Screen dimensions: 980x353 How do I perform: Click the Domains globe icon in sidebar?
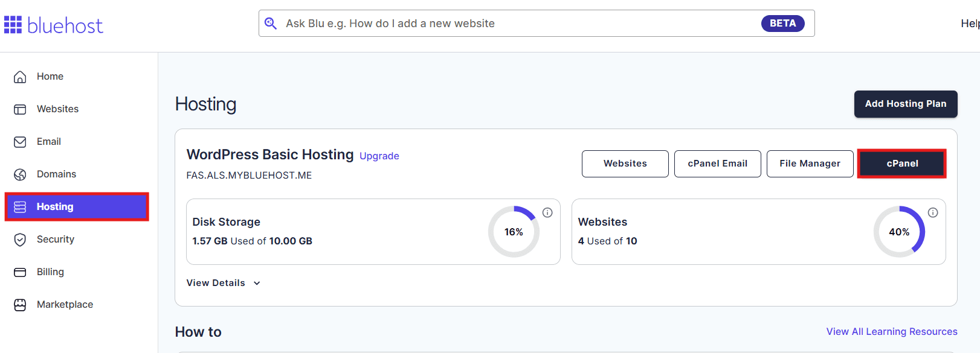(20, 174)
